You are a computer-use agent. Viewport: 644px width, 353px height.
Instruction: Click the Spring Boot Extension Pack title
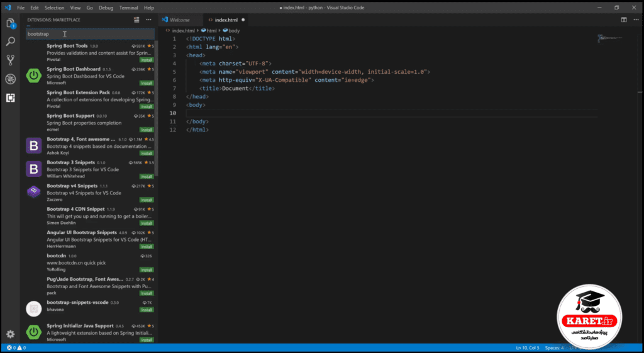coord(78,92)
